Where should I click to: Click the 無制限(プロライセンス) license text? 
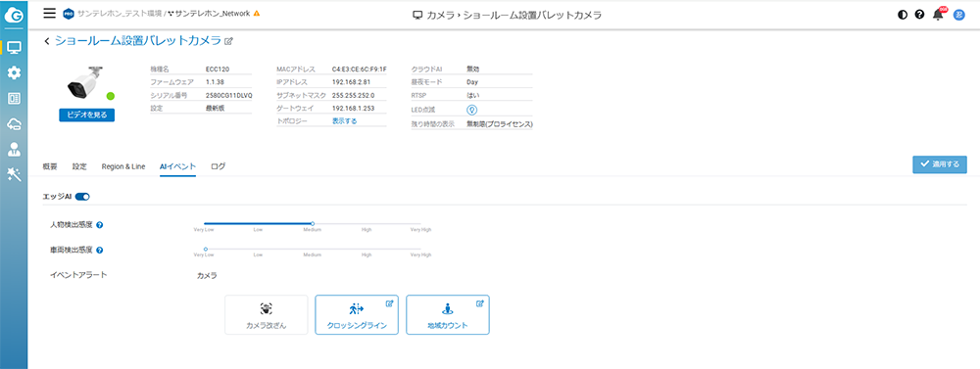[500, 124]
